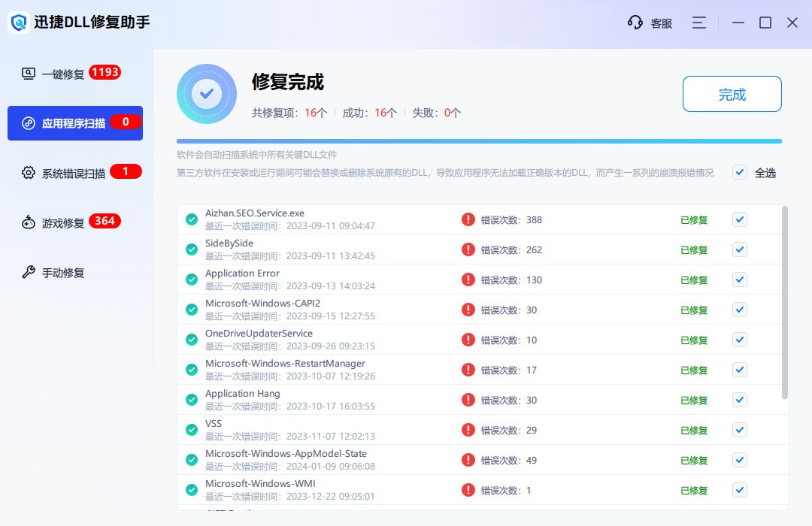Click the green status icon for Microsoft-Windows-WMI
Viewport: 812px width, 526px height.
point(192,490)
